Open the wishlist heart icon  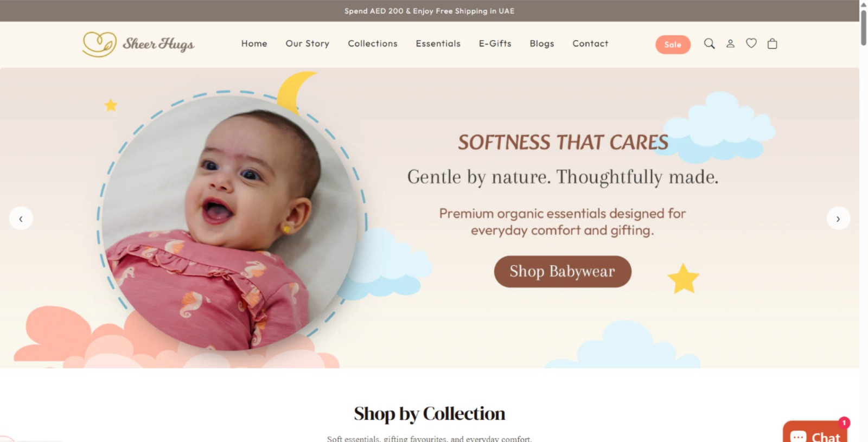click(x=751, y=43)
